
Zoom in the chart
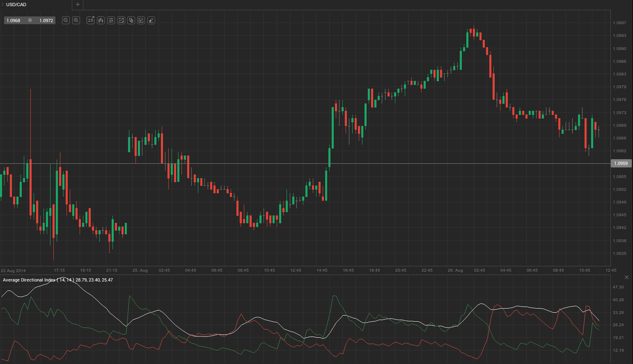tap(76, 20)
